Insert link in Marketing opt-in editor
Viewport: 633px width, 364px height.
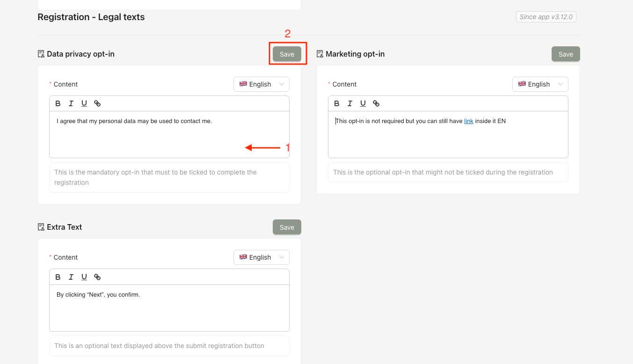coord(376,103)
